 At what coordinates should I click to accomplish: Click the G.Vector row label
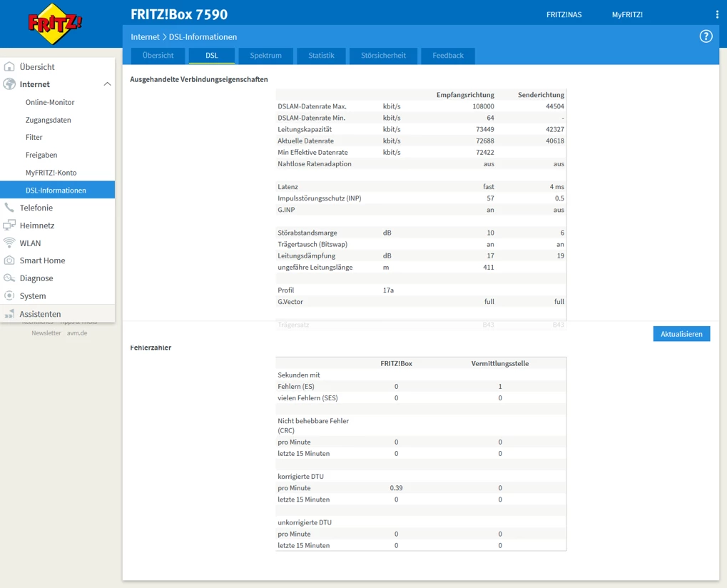(x=290, y=301)
